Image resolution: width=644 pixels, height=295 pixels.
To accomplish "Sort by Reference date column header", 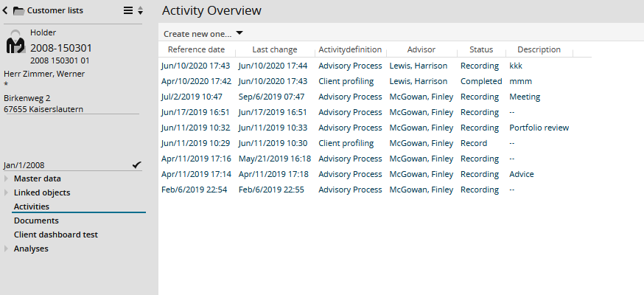I will 196,50.
